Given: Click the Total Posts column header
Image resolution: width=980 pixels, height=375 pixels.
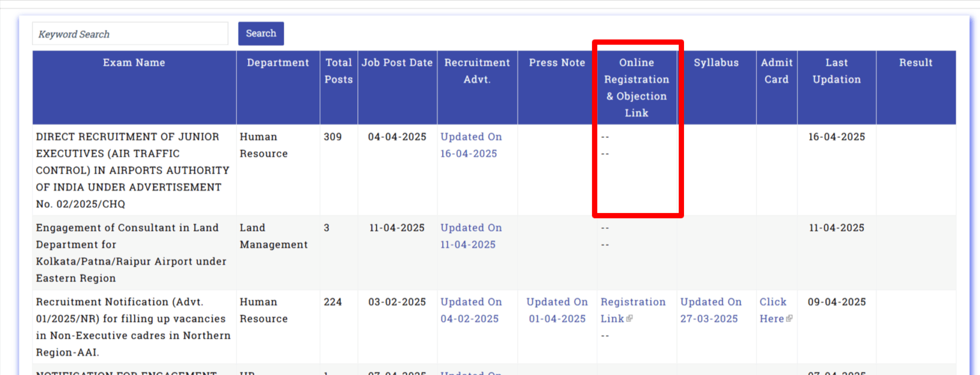Looking at the screenshot, I should pyautogui.click(x=338, y=71).
